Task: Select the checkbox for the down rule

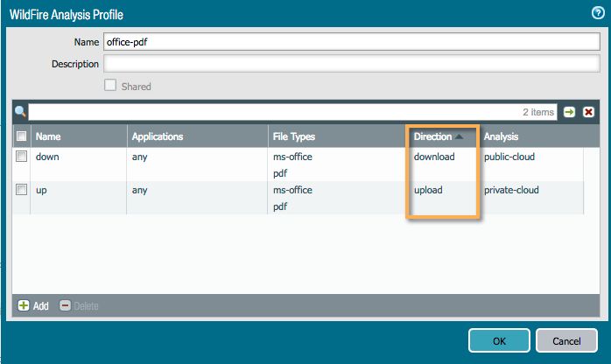Action: tap(22, 157)
